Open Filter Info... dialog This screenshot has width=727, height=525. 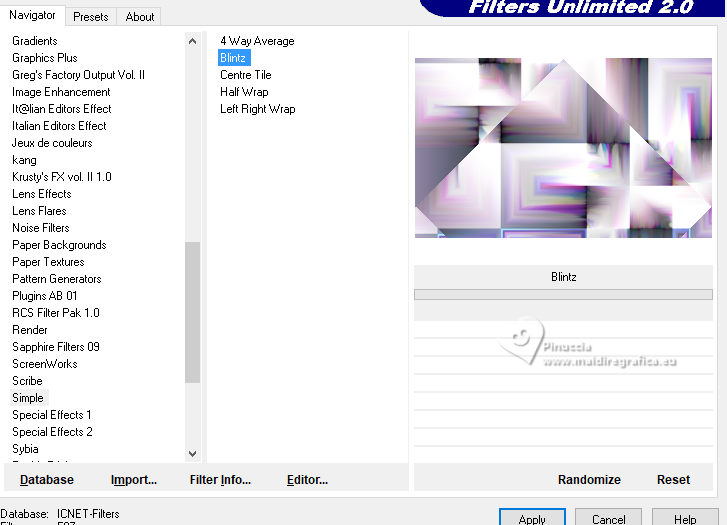coord(220,480)
